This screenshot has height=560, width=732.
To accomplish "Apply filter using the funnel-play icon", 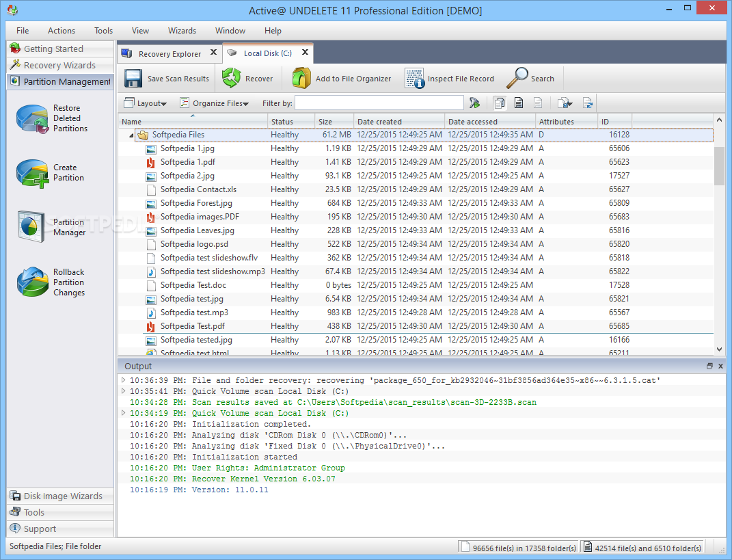I will (475, 103).
